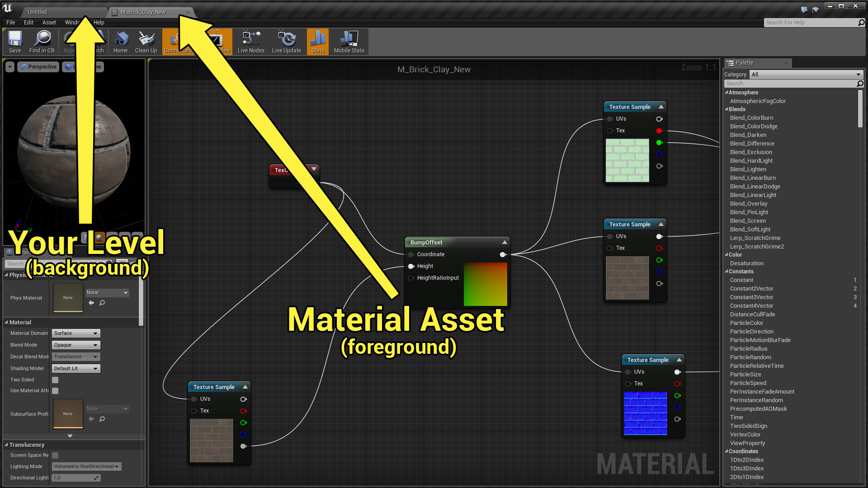The width and height of the screenshot is (868, 488).
Task: Toggle Screen Space Reflections checkbox
Action: coord(55,455)
